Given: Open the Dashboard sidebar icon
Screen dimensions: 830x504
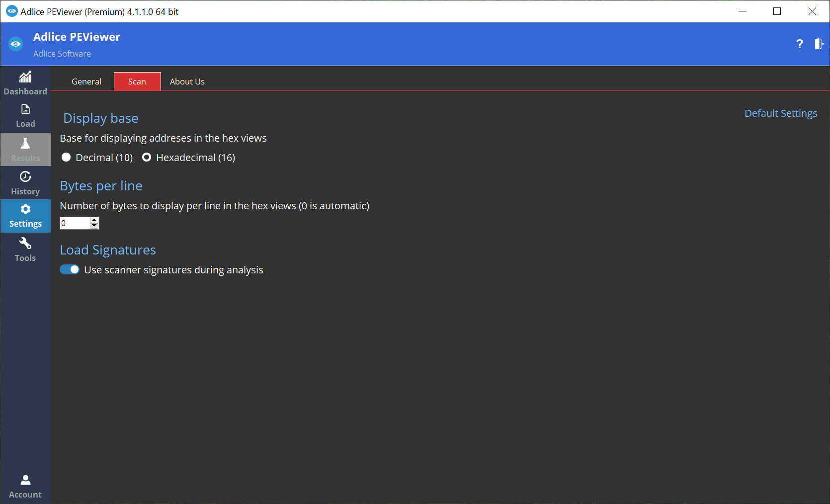Looking at the screenshot, I should pos(25,77).
